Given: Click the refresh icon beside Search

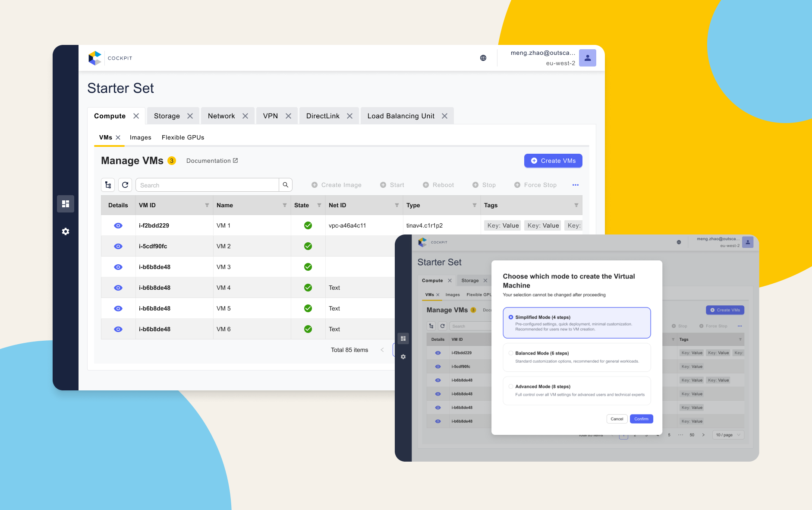Looking at the screenshot, I should coord(125,185).
